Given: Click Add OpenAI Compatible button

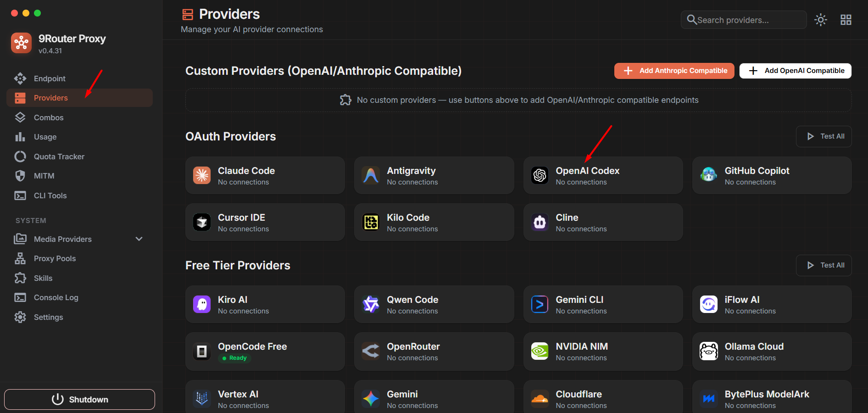Looking at the screenshot, I should [x=796, y=71].
